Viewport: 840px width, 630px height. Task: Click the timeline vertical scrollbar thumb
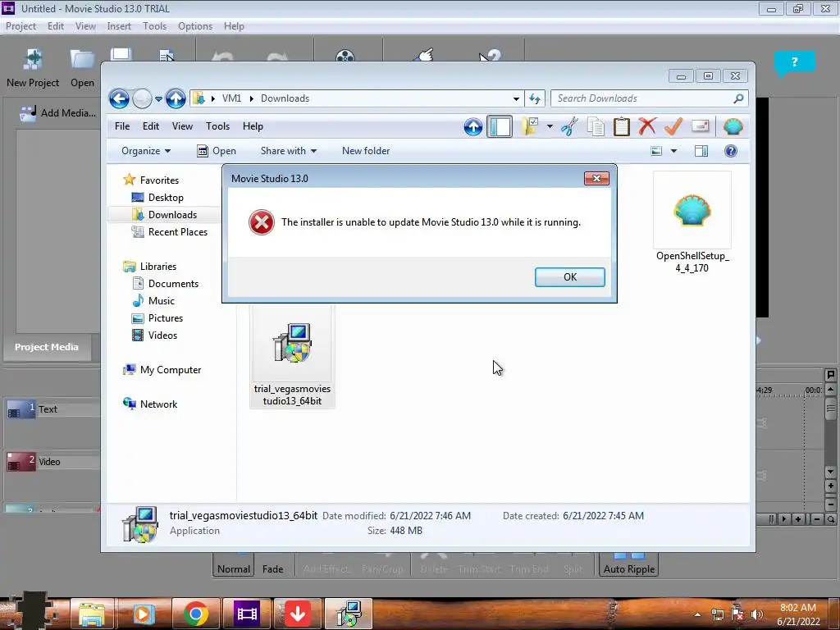(x=830, y=409)
